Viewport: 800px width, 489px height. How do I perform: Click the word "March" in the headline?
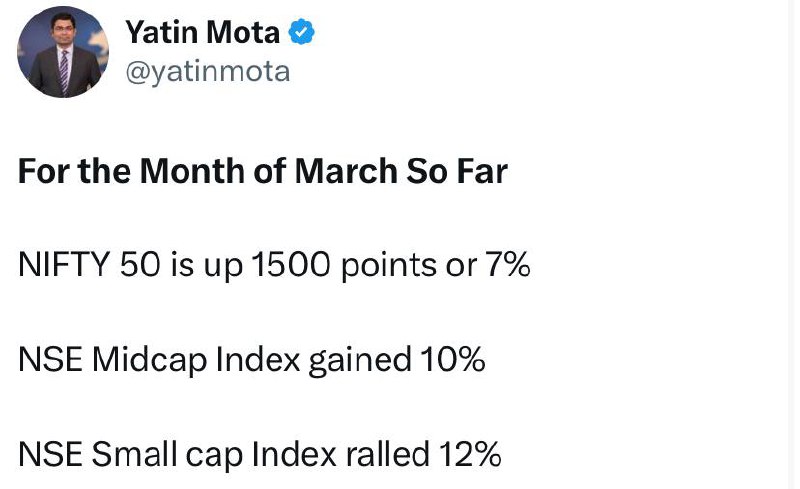point(346,170)
